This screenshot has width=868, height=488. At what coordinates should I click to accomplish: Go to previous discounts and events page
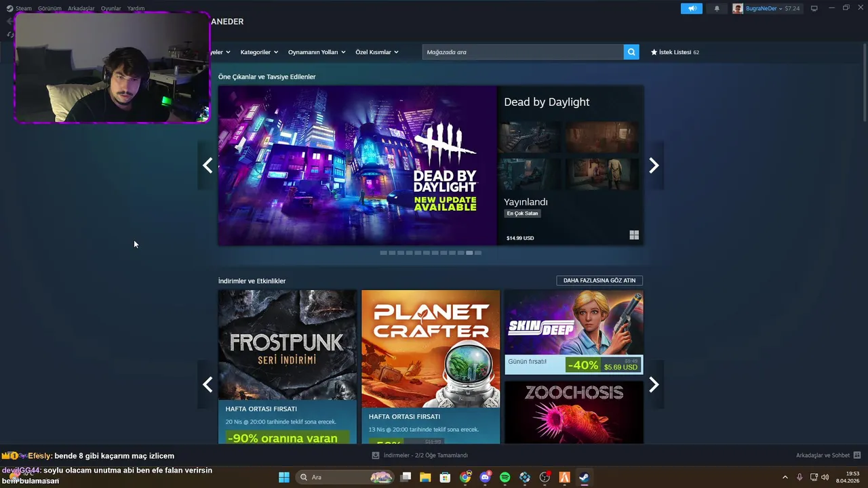pyautogui.click(x=208, y=384)
